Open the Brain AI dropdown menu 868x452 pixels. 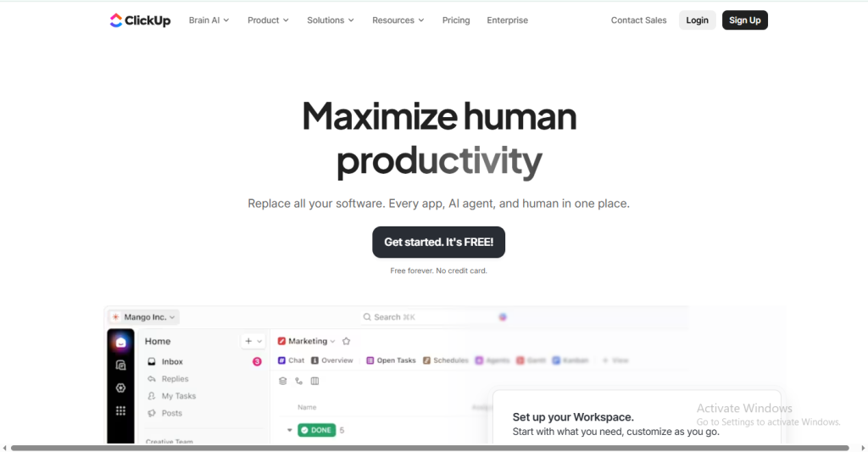click(209, 20)
